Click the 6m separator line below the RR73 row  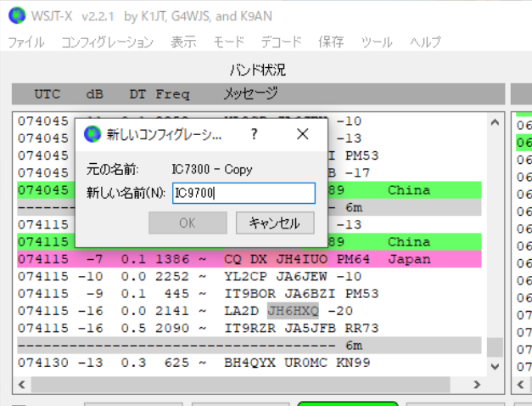(249, 346)
